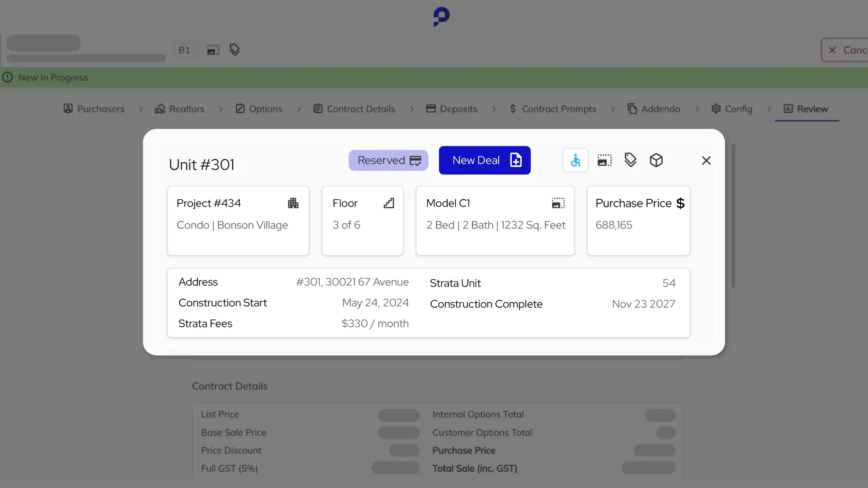The height and width of the screenshot is (488, 868).
Task: Open the 3D cube view icon
Action: click(656, 160)
